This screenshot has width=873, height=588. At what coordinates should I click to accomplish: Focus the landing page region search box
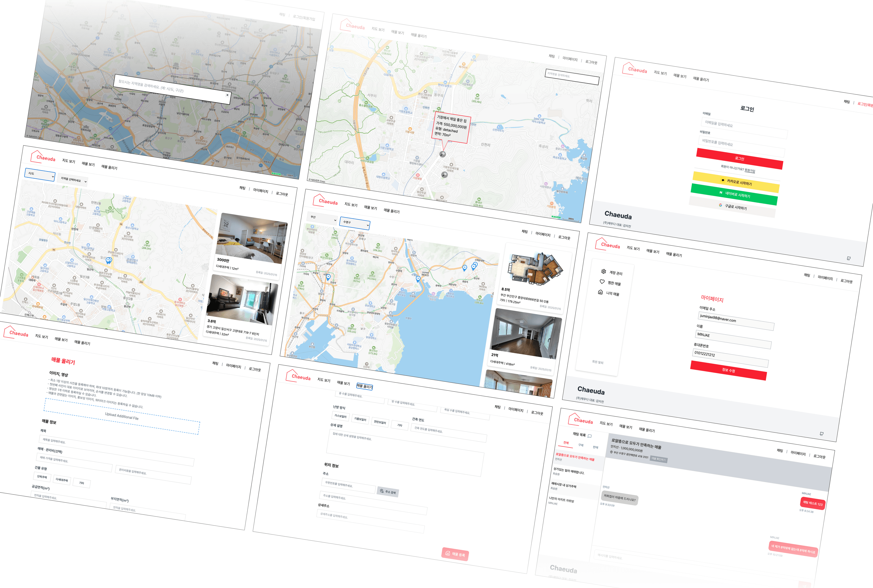coord(172,89)
